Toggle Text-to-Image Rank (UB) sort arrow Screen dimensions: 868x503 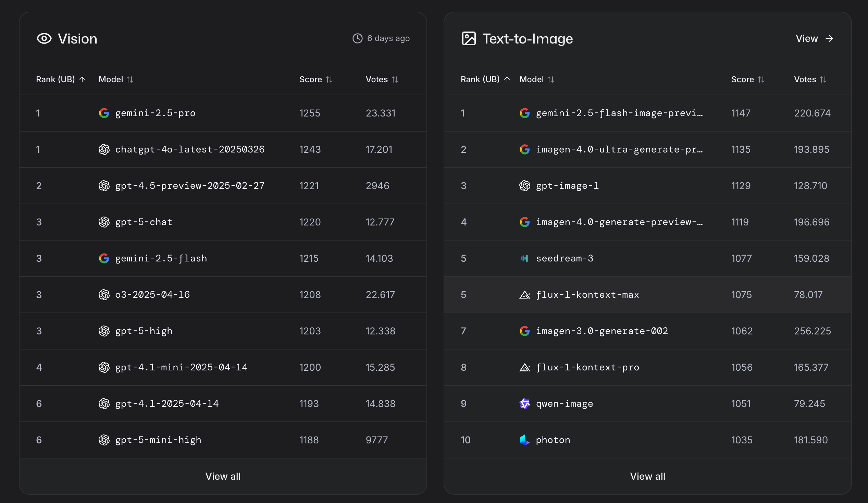pos(506,79)
